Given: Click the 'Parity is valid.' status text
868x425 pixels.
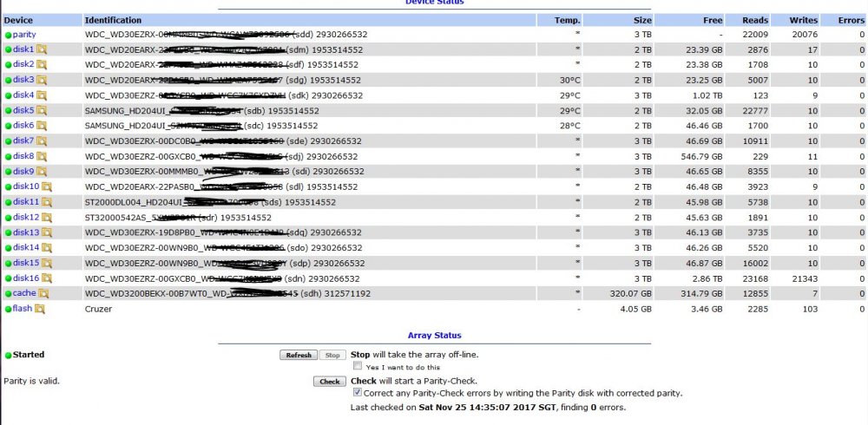Looking at the screenshot, I should (31, 382).
